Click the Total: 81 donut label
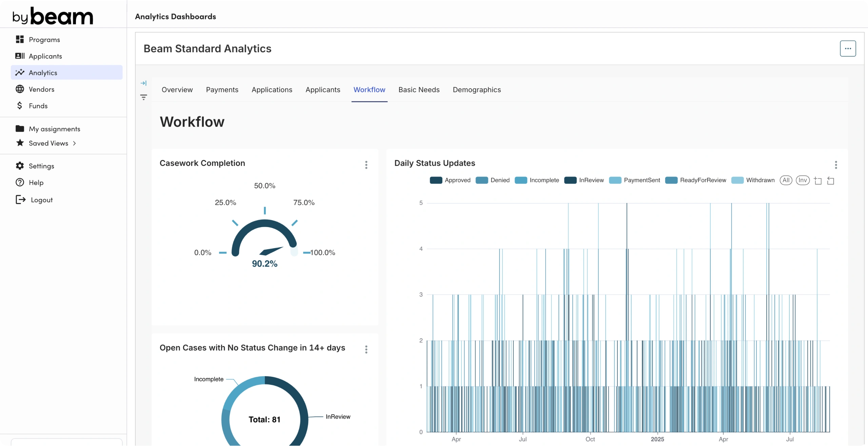 [264, 420]
